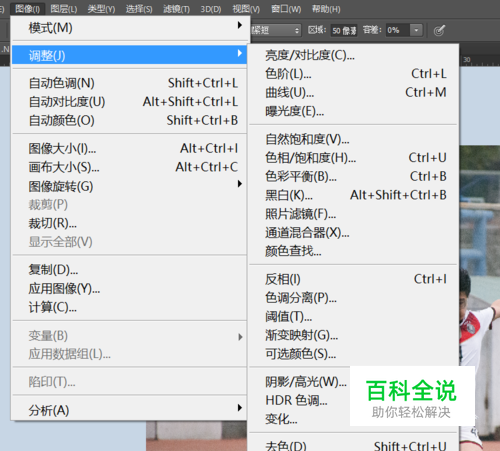Open 亮度/对比度(C)... adjustment

(353, 55)
